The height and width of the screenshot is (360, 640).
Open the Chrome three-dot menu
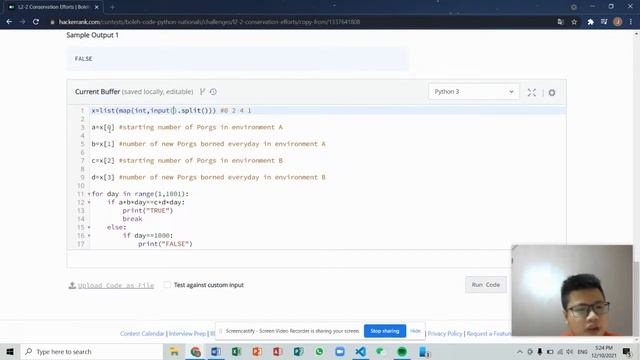pos(631,22)
